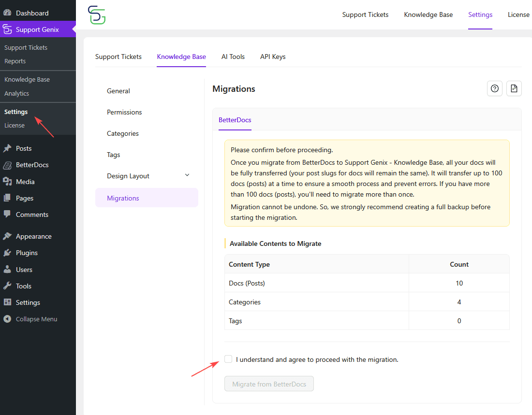
Task: Open the Tags settings section
Action: tap(113, 155)
